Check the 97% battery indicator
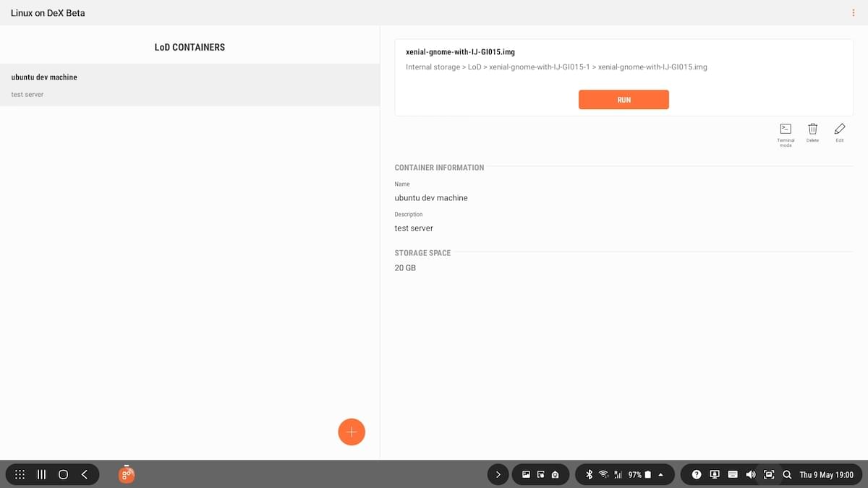The height and width of the screenshot is (488, 868). click(640, 474)
